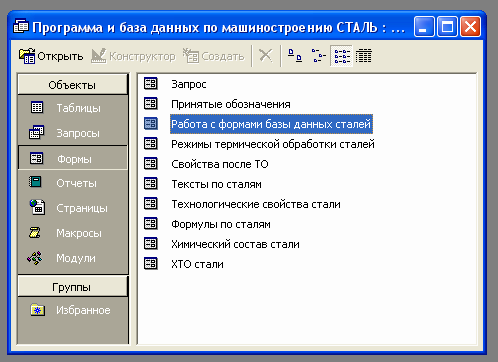Click the database window title bar icon
Screen dimensions: 498x362
(21, 26)
